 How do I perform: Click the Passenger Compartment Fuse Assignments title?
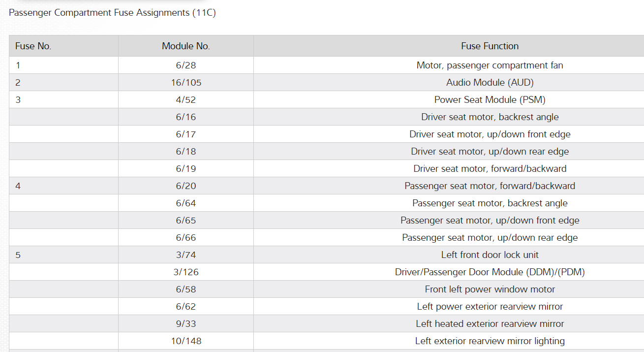click(x=112, y=13)
